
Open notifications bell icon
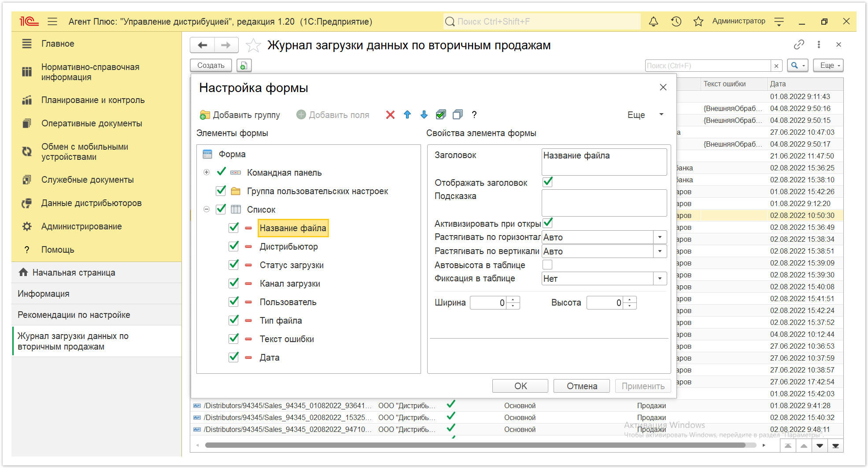(x=654, y=21)
